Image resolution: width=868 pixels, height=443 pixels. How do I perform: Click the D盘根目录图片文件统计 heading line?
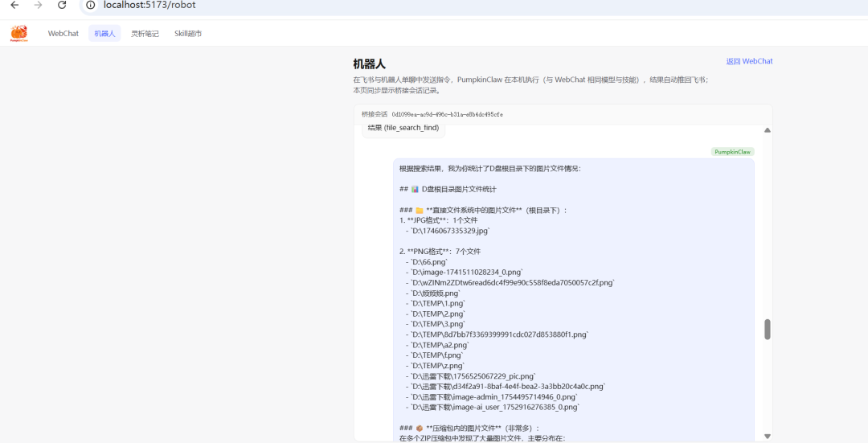448,189
